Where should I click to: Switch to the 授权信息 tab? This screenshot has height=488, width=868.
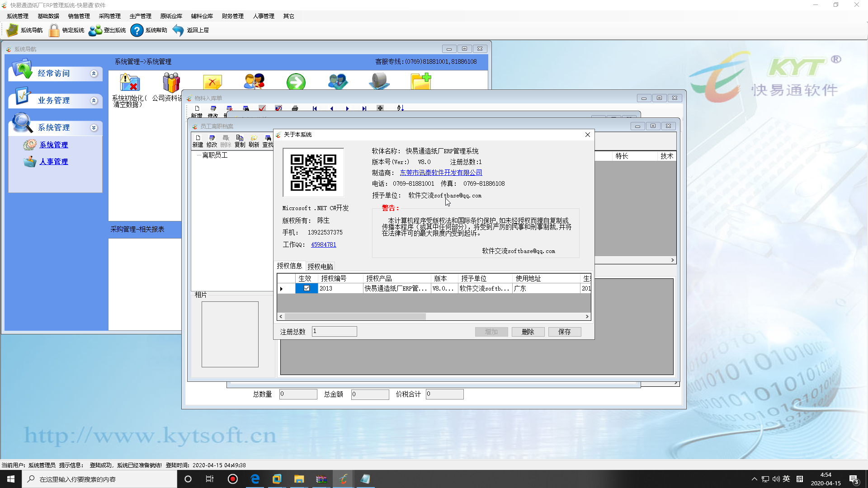[x=289, y=266]
